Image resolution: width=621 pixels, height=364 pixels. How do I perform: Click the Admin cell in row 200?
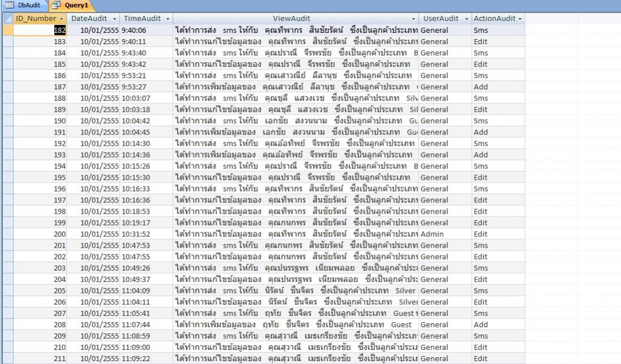445,234
